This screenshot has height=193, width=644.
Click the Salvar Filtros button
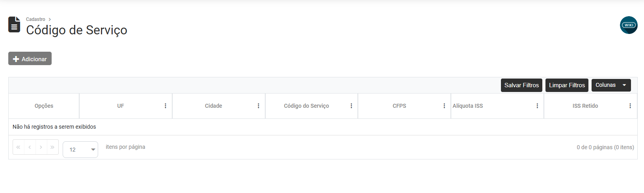click(x=521, y=85)
